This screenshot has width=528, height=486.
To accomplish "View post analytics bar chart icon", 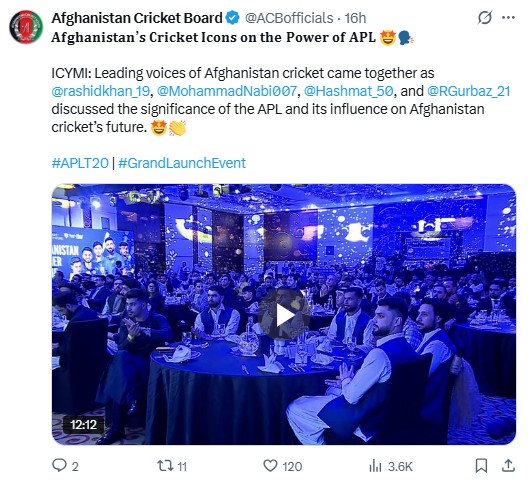I will (x=375, y=466).
